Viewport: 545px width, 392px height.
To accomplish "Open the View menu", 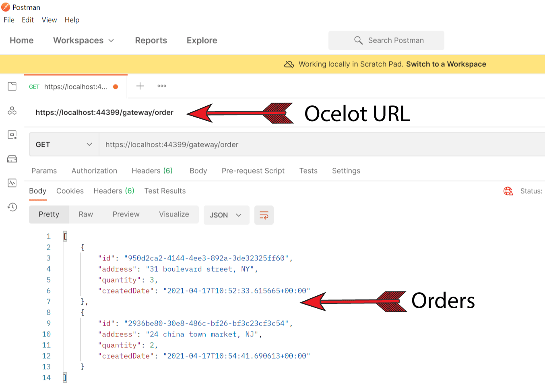I will point(49,20).
